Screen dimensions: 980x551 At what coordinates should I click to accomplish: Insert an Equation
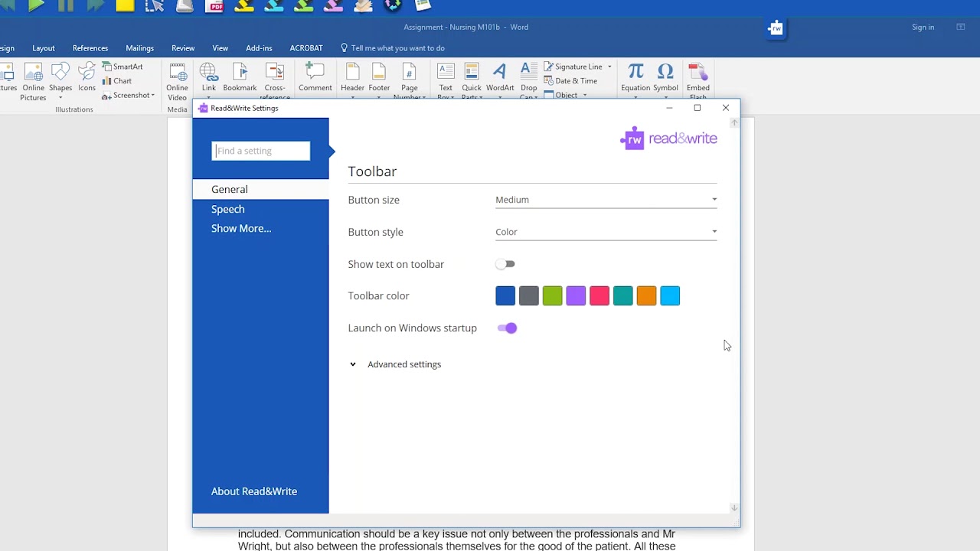(x=635, y=78)
